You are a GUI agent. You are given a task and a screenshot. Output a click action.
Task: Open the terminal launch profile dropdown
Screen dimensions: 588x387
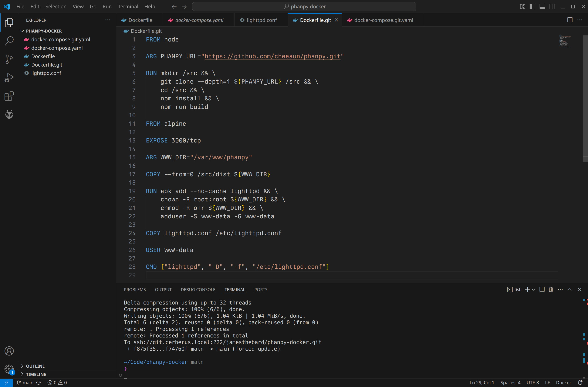pyautogui.click(x=533, y=290)
